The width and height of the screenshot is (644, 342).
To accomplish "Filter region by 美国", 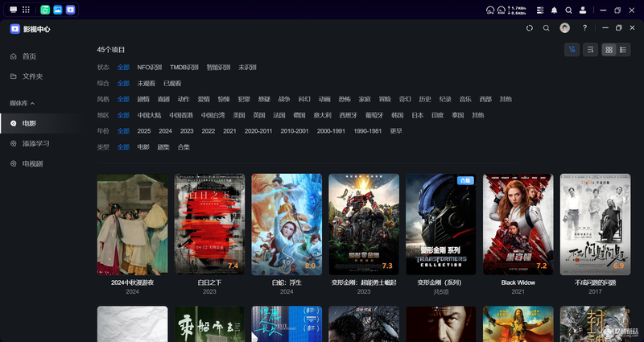I will 239,115.
